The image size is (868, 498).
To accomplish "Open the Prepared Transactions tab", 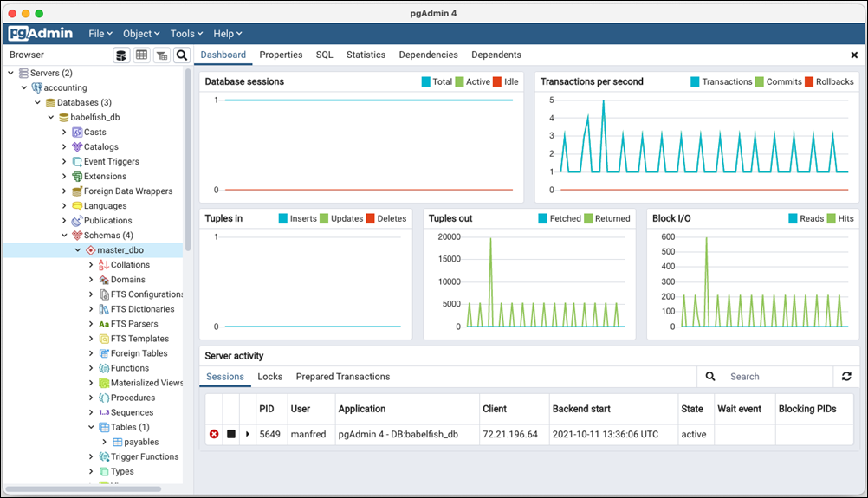I will pos(342,377).
